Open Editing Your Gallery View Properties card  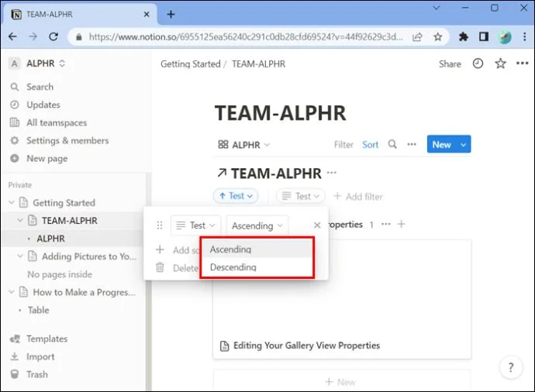pyautogui.click(x=342, y=300)
